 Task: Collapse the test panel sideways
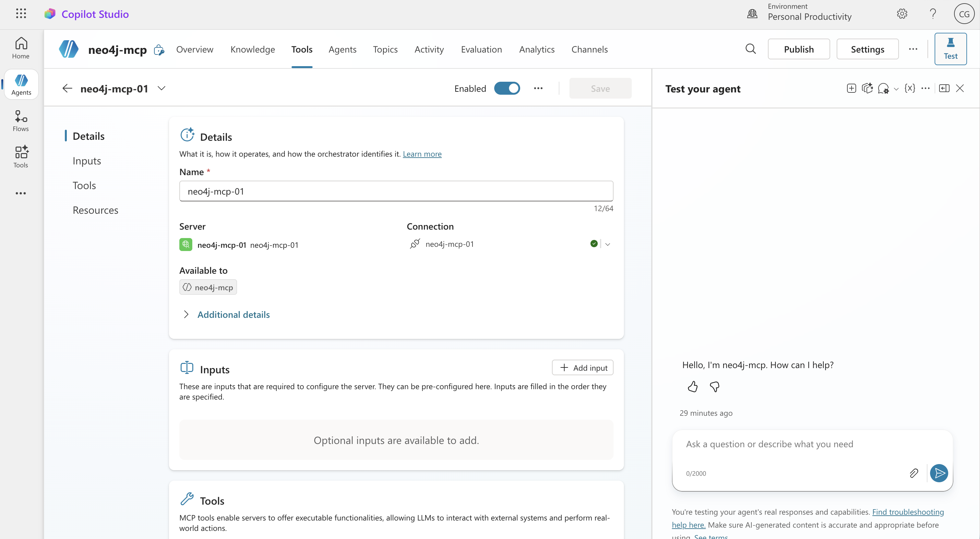[x=944, y=88]
